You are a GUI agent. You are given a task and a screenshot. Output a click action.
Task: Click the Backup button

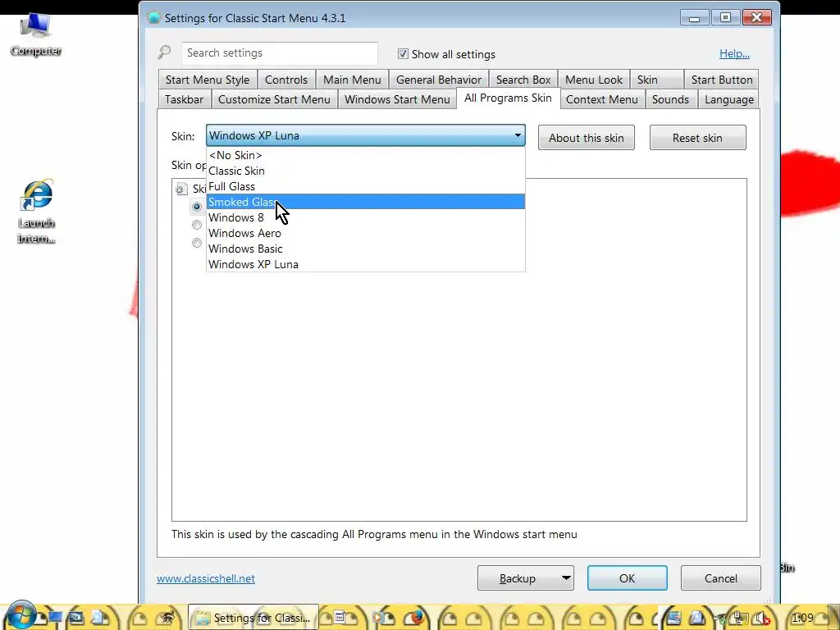(x=518, y=578)
